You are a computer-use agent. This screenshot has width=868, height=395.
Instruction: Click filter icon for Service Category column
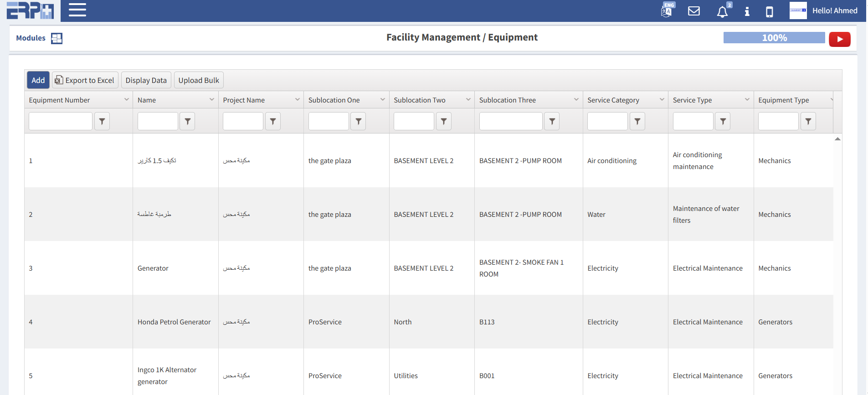637,121
